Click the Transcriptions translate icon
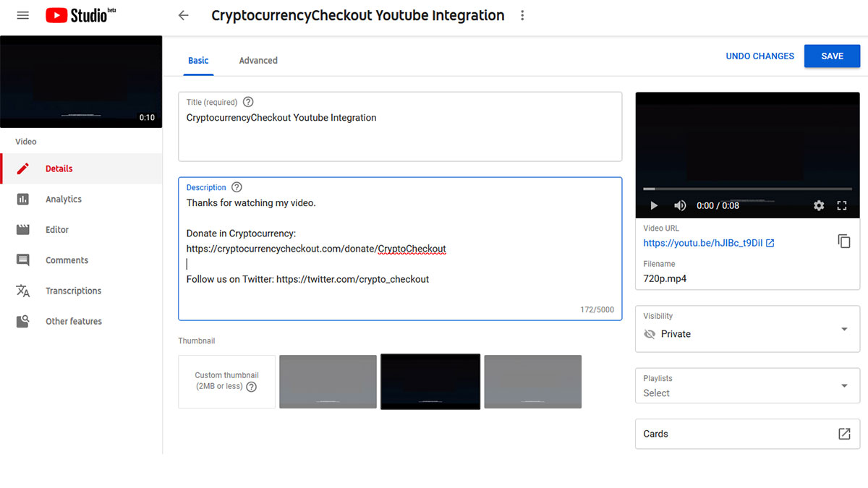Viewport: 868px width, 488px height. point(23,291)
